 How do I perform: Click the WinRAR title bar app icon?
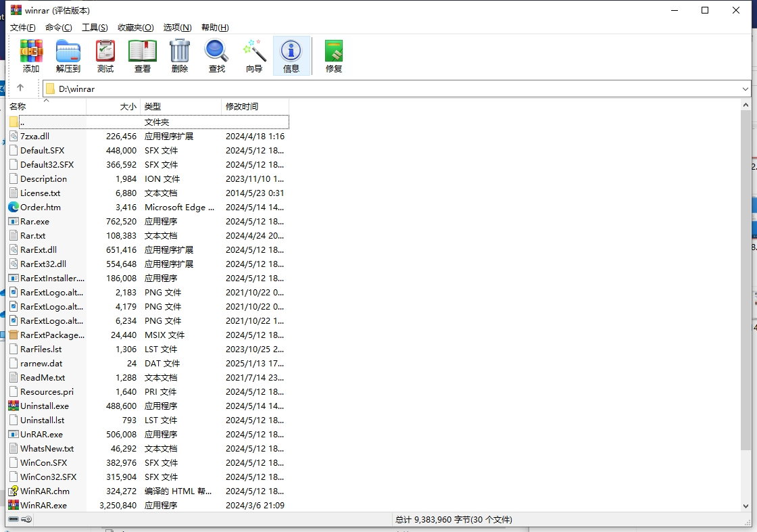pyautogui.click(x=16, y=10)
